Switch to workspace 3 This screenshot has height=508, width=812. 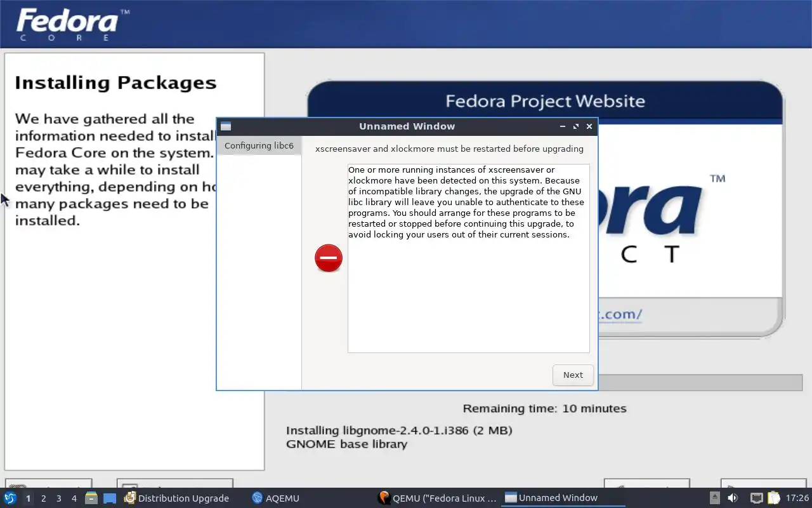coord(58,498)
